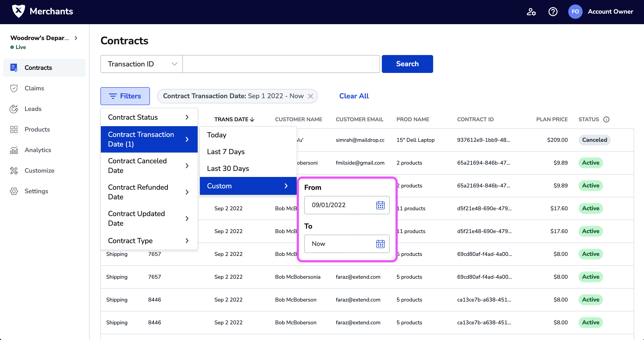Choose the Today date range option
This screenshot has width=644, height=340.
[216, 135]
